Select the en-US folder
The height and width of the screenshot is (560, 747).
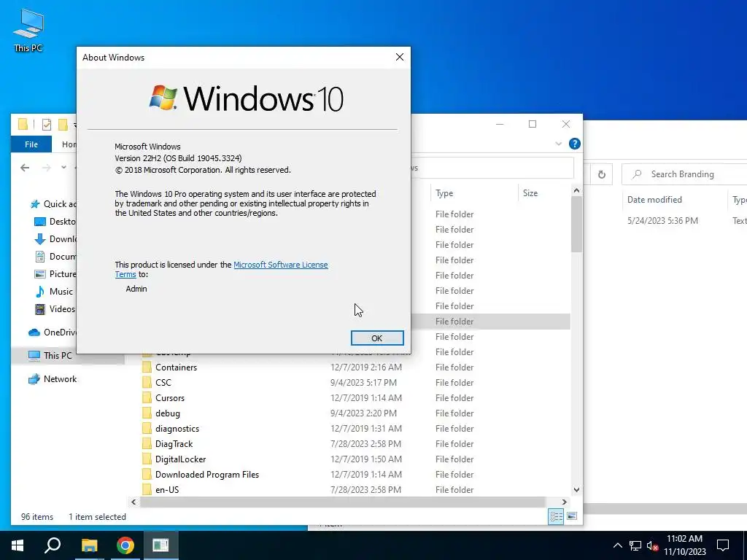(x=167, y=489)
